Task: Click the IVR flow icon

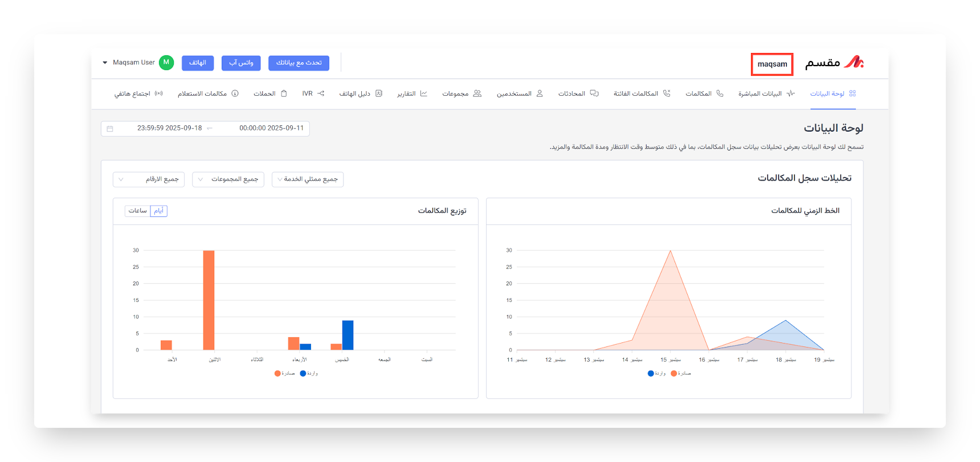Action: coord(321,93)
